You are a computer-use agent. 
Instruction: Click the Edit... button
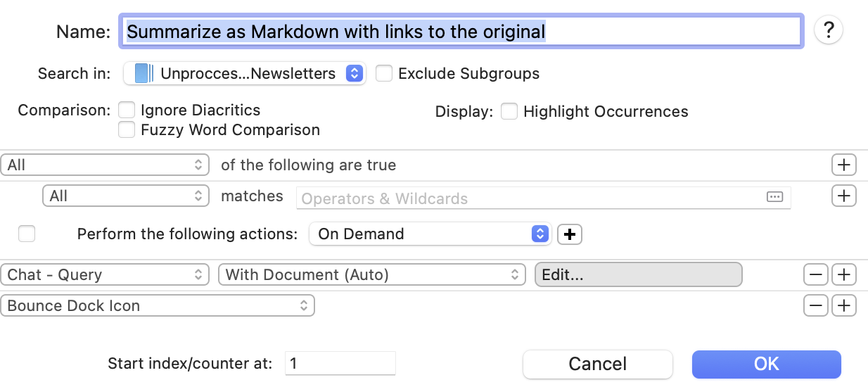pos(638,275)
